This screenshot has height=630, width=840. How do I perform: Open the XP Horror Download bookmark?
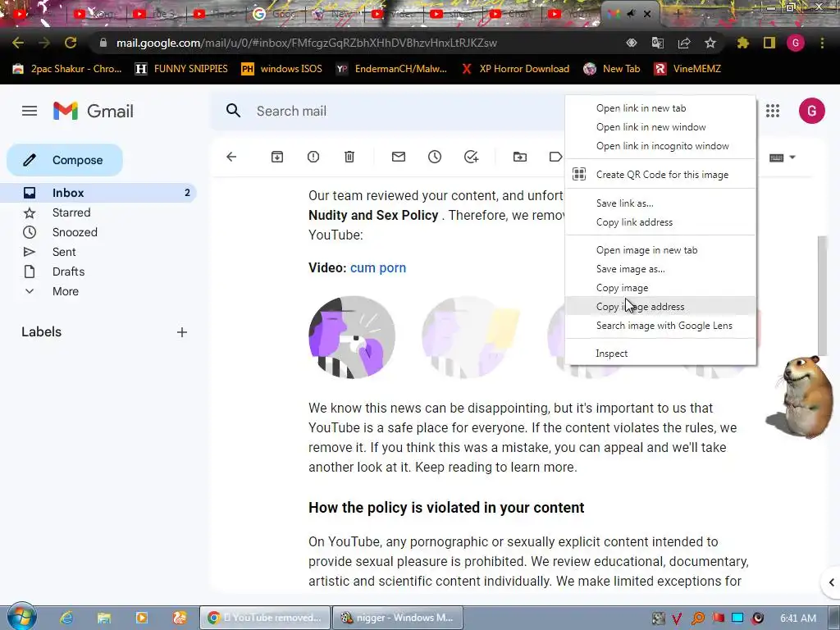516,69
